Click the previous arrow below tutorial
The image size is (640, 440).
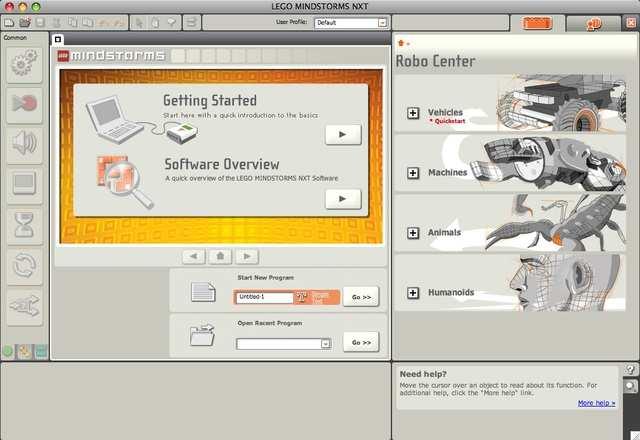click(x=194, y=256)
